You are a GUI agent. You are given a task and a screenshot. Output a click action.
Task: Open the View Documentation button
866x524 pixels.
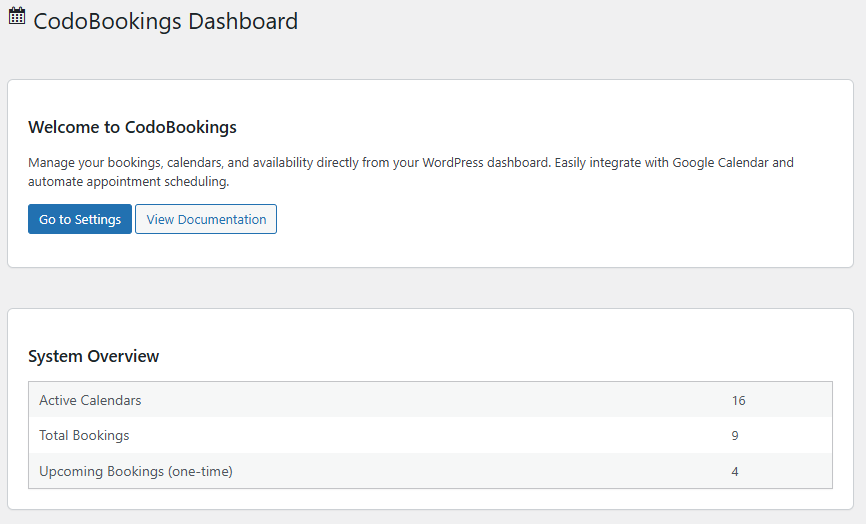206,219
